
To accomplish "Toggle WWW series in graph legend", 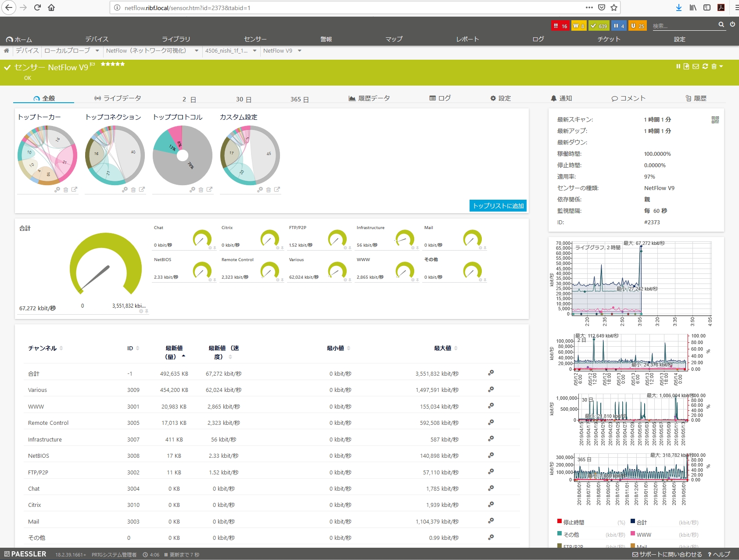I will 641,535.
